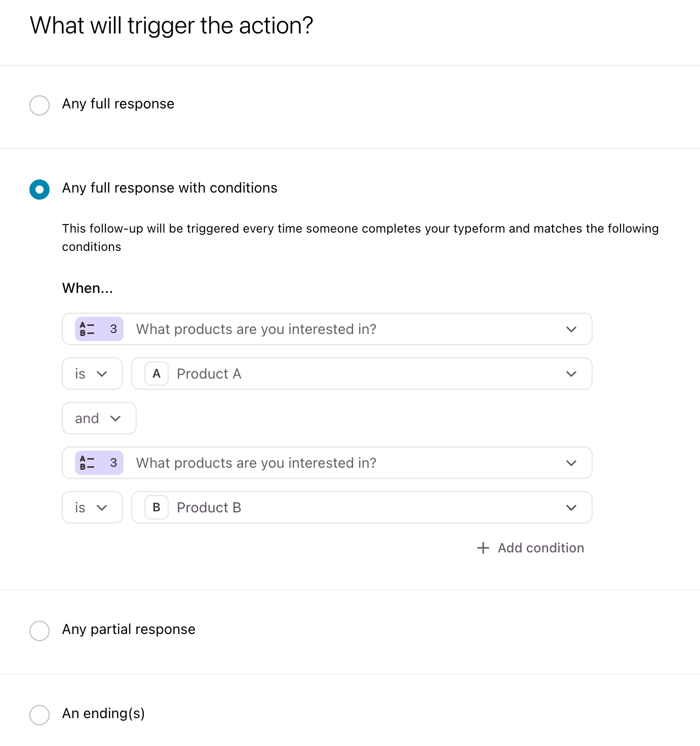
Task: Select 'Any full response with conditions' radio
Action: (40, 190)
